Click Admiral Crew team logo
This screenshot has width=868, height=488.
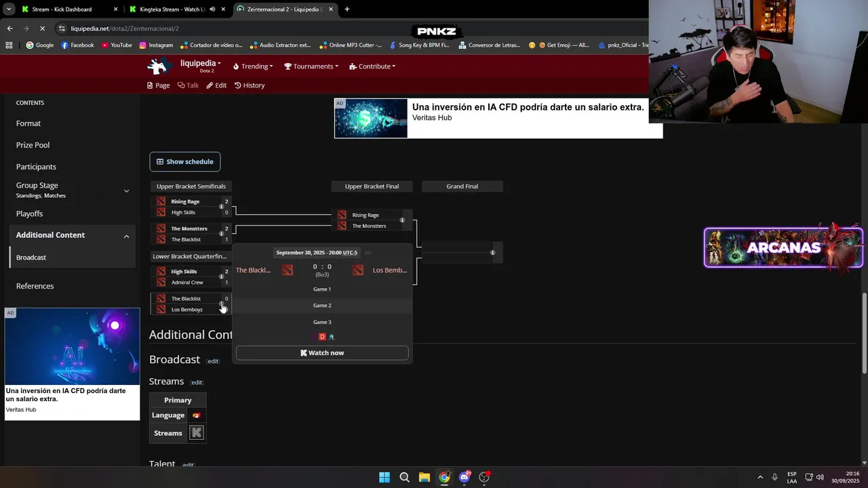click(161, 282)
